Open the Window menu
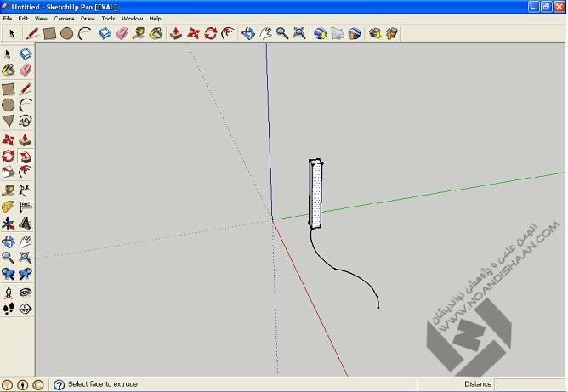Viewport: 568px width, 392px height. pyautogui.click(x=132, y=18)
